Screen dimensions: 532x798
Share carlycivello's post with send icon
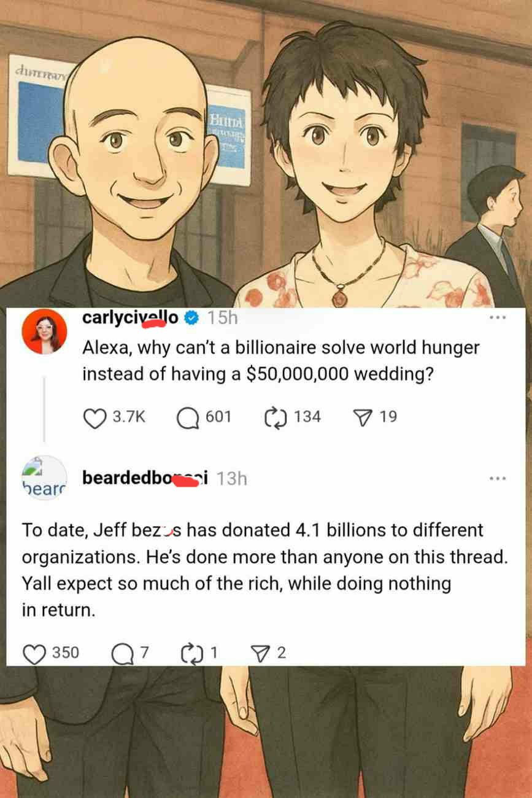361,417
